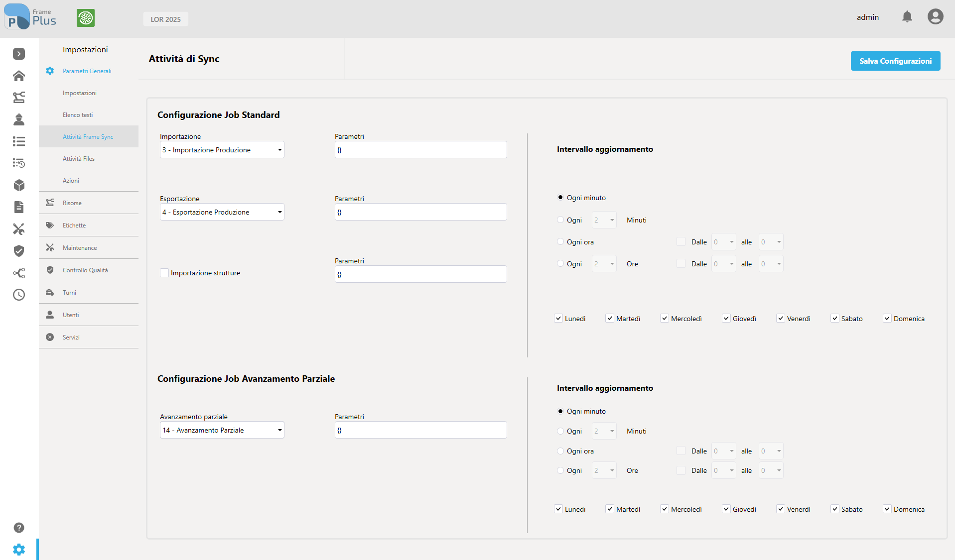
Task: Uncheck Domenica in the Job Standard section
Action: point(887,319)
